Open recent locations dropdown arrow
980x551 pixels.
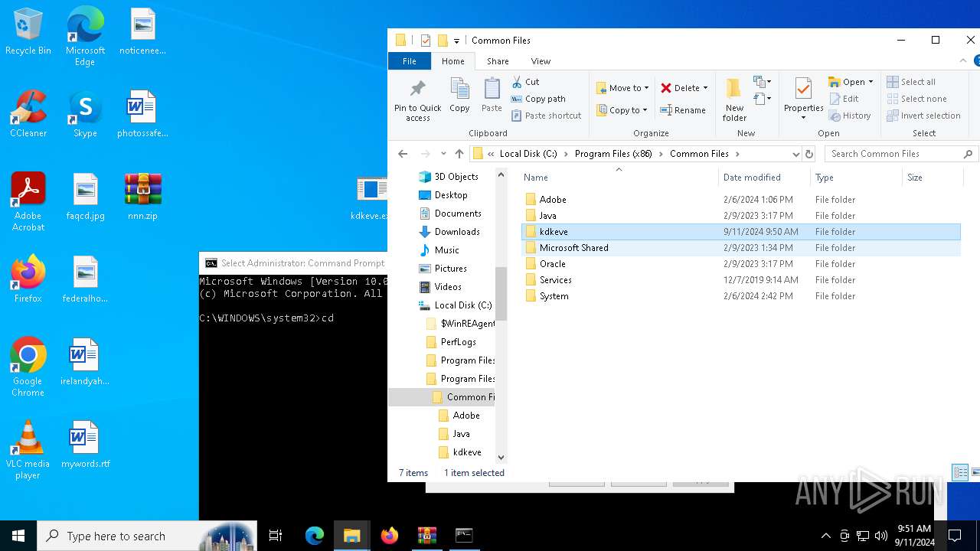(x=443, y=154)
